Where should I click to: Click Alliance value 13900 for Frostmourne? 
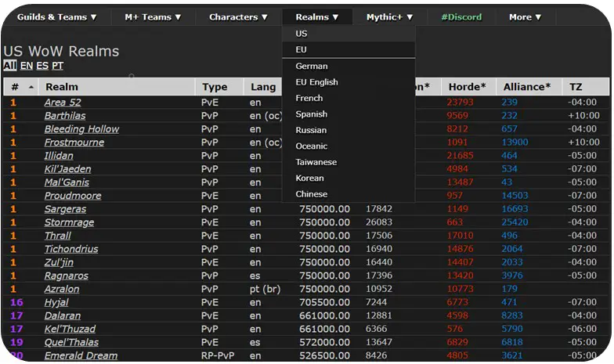coord(515,142)
